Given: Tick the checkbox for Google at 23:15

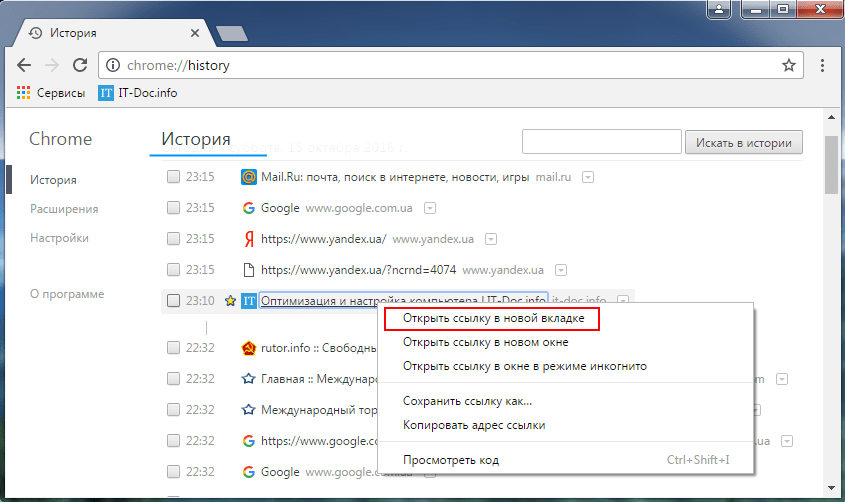Looking at the screenshot, I should coord(173,208).
